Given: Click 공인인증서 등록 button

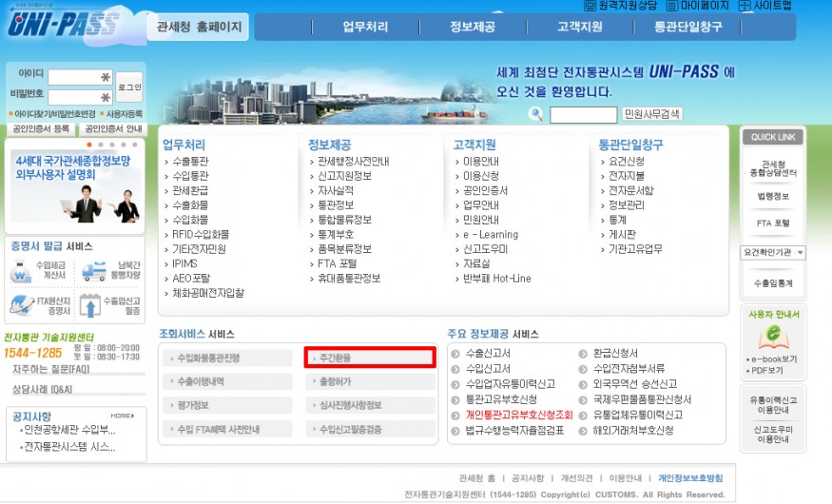Looking at the screenshot, I should (41, 129).
